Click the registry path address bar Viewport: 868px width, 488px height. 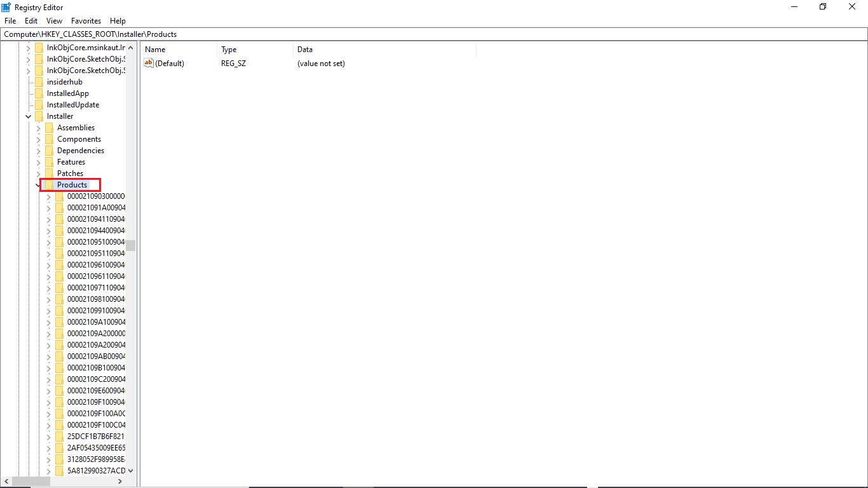click(x=433, y=34)
